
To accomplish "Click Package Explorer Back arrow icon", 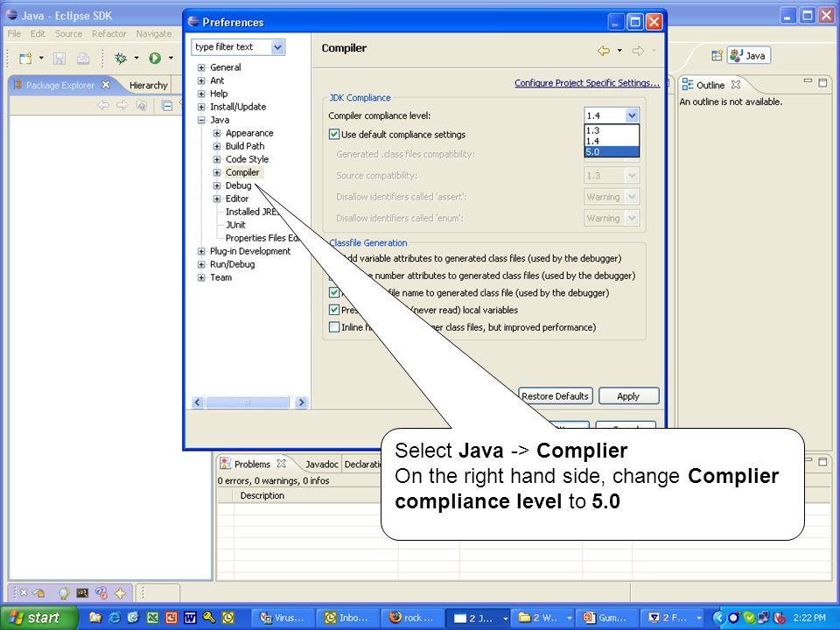I will coord(103,105).
